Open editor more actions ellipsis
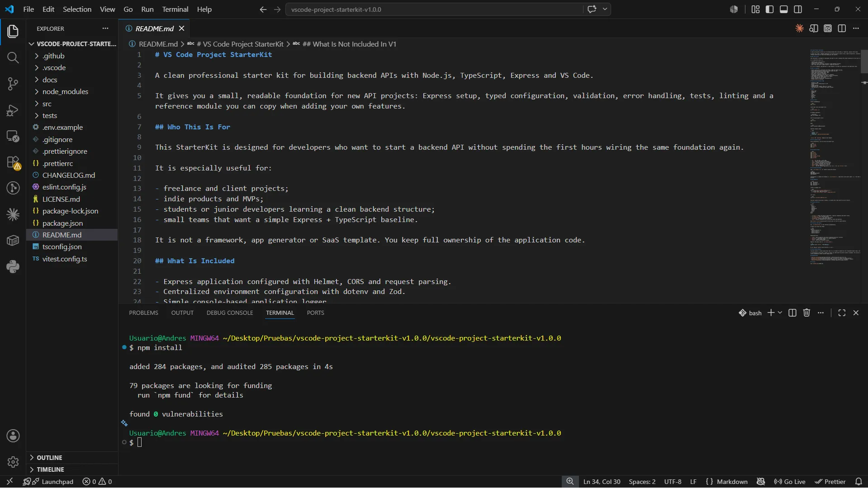The height and width of the screenshot is (488, 868). (x=856, y=28)
